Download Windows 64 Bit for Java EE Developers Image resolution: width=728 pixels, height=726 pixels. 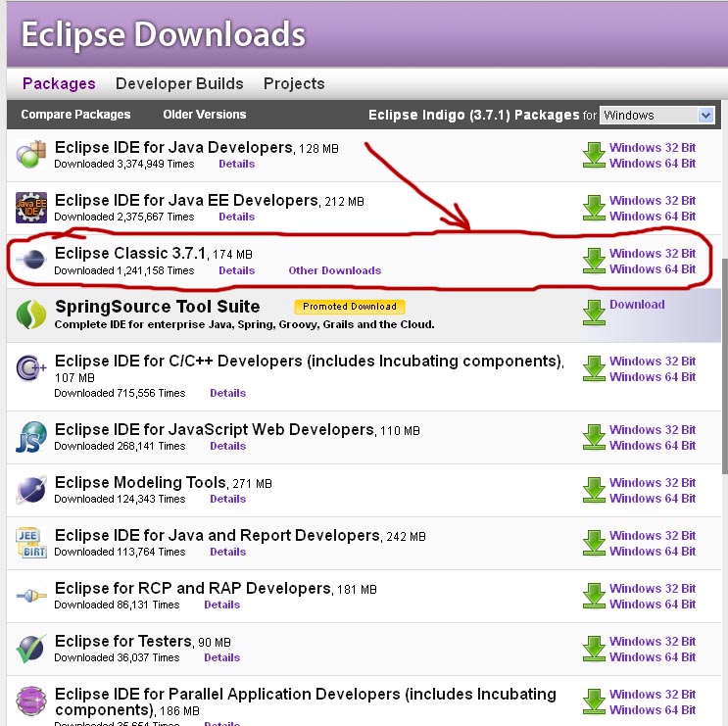tap(653, 216)
